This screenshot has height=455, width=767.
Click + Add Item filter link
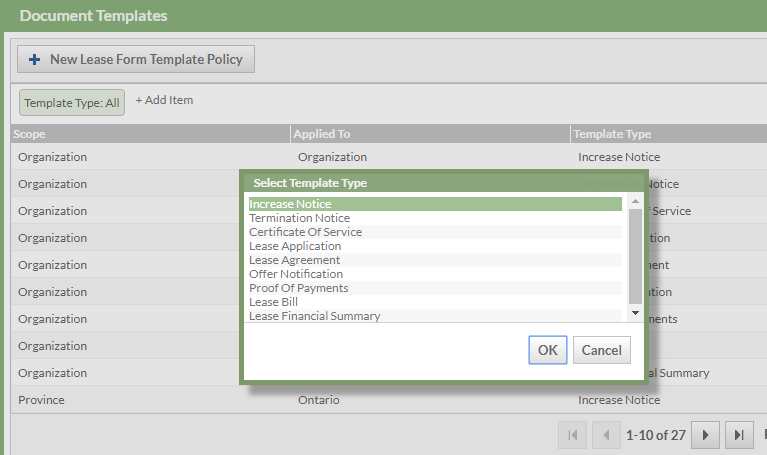click(x=164, y=100)
